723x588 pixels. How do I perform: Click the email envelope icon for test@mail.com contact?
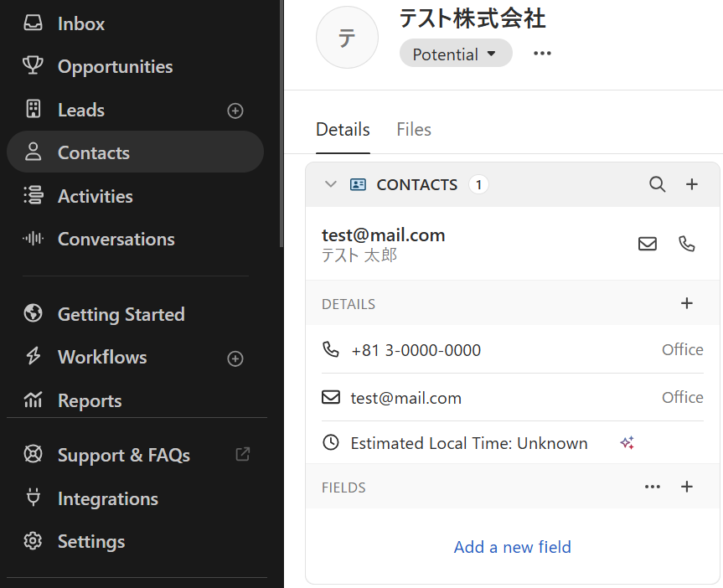click(648, 244)
